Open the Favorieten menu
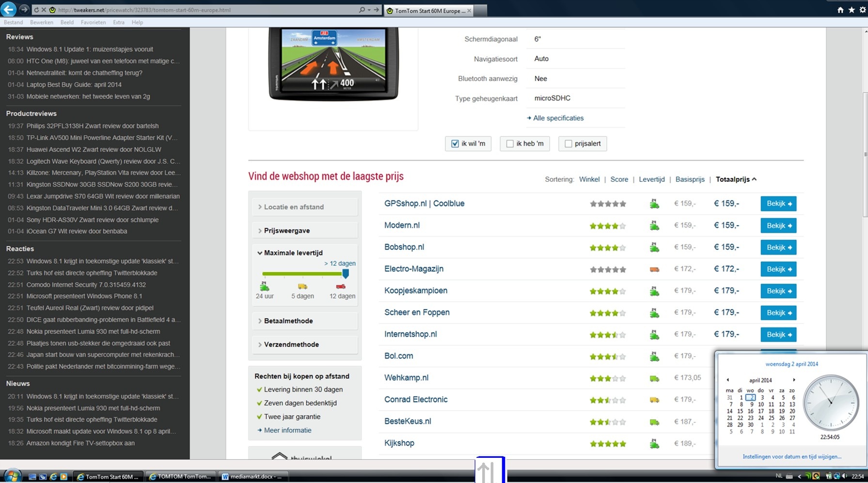Screen dimensions: 868x483 [x=93, y=22]
